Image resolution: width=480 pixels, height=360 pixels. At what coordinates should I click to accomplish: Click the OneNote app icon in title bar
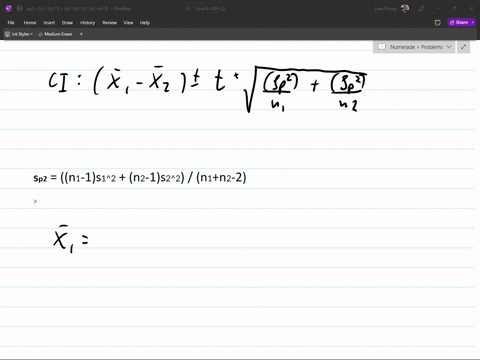point(9,8)
